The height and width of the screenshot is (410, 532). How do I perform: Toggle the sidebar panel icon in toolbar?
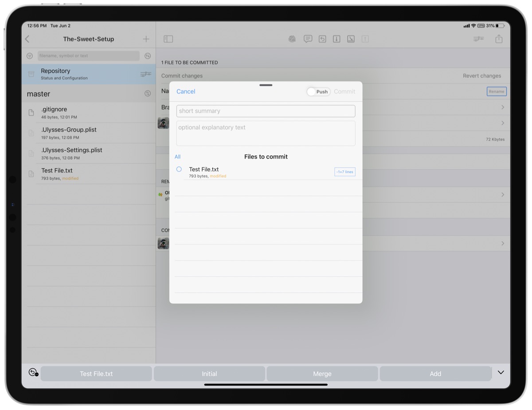pos(168,39)
